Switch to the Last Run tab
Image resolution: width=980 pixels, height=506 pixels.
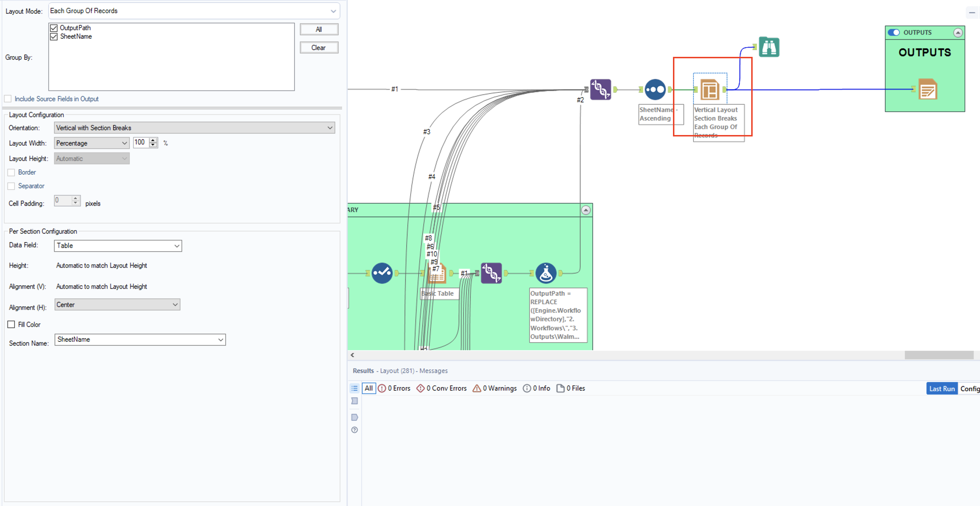click(941, 388)
